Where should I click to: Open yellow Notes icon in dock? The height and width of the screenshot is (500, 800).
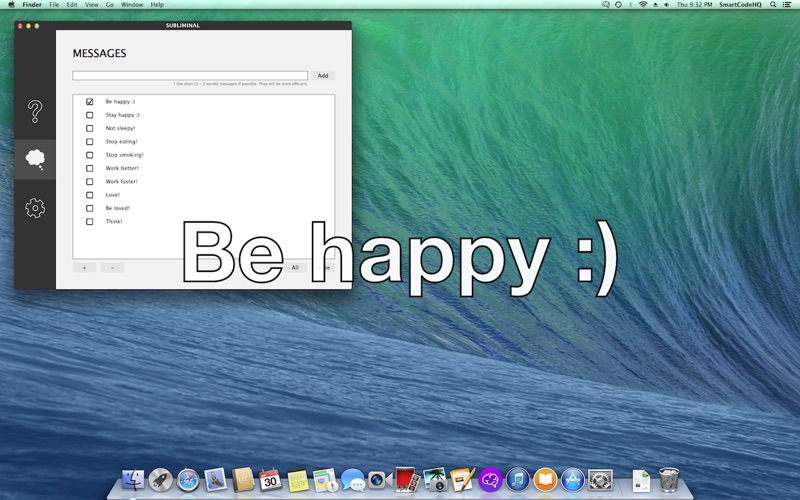click(298, 480)
